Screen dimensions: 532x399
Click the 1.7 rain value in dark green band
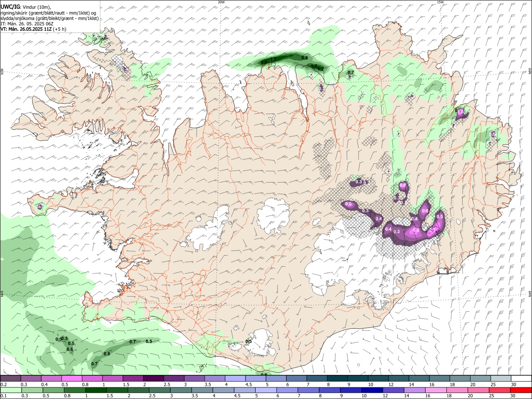tap(273, 60)
